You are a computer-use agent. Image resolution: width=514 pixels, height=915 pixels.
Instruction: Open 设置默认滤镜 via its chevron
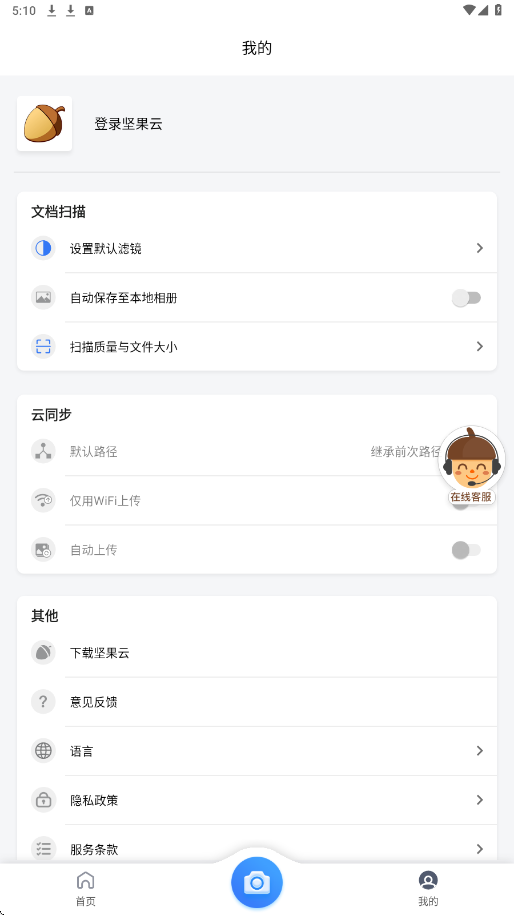click(x=480, y=249)
